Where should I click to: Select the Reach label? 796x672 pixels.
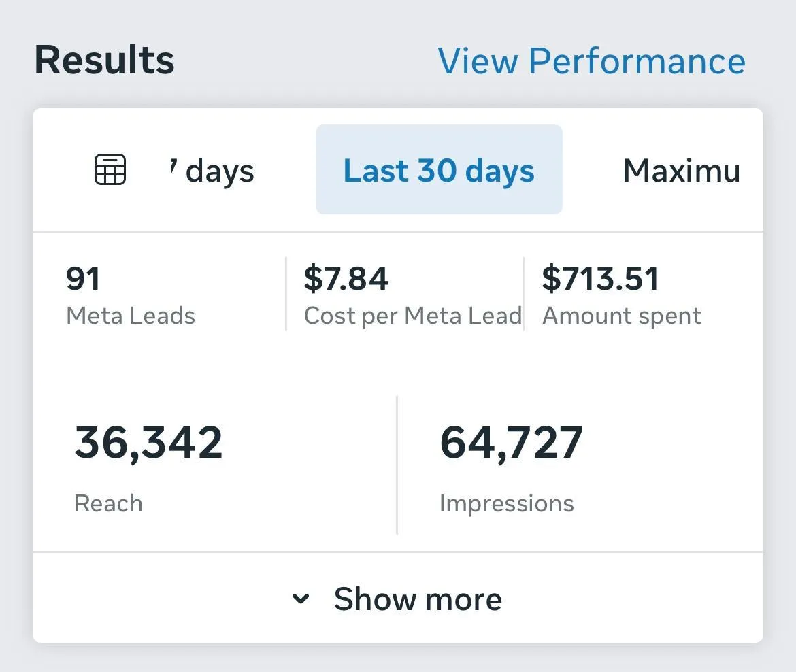[x=108, y=504]
